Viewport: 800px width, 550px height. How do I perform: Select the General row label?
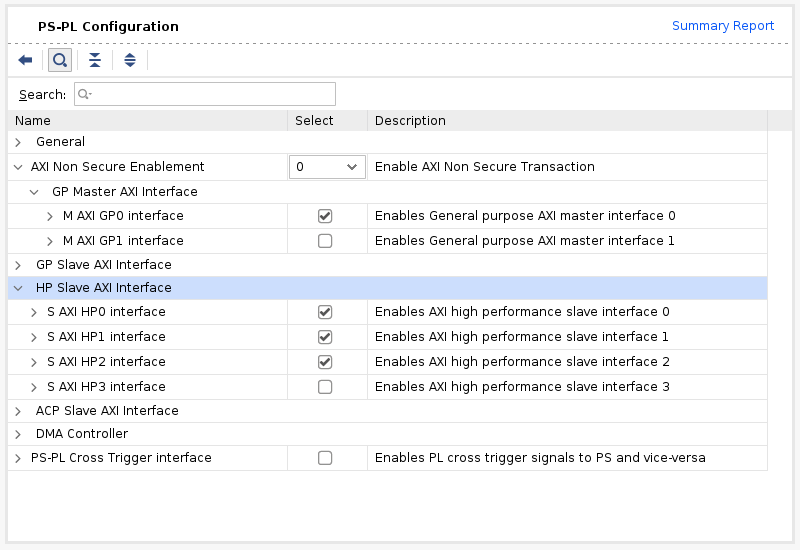point(60,141)
